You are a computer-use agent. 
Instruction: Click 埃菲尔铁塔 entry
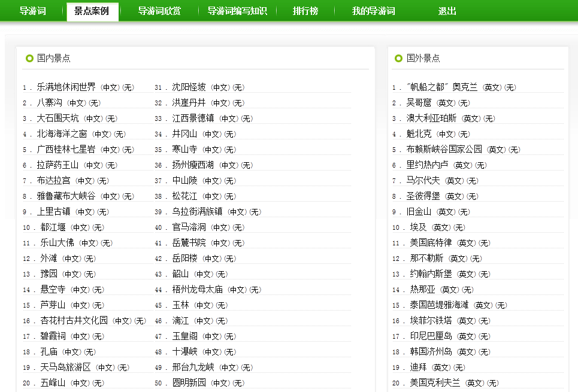(x=431, y=321)
